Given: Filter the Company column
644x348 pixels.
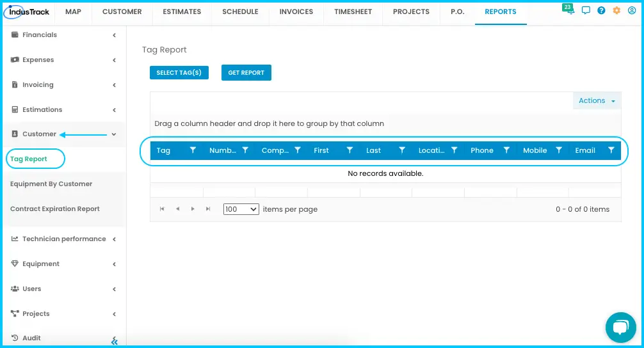Looking at the screenshot, I should coord(298,150).
